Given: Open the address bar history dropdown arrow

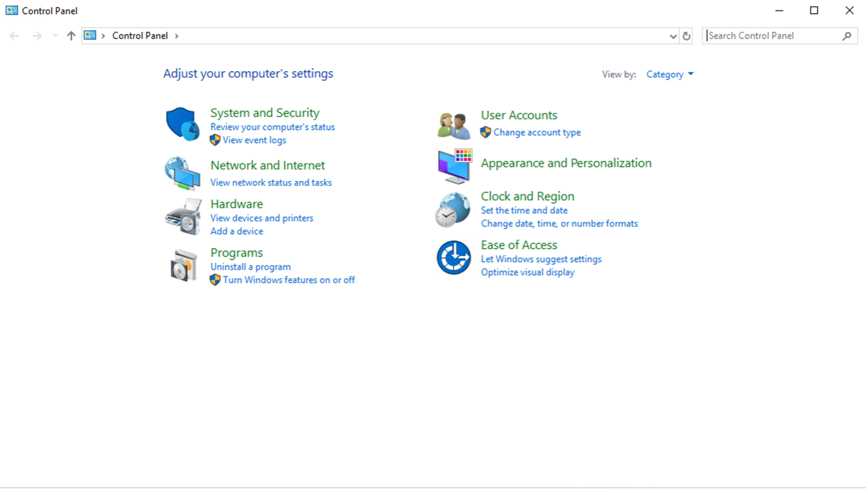Looking at the screenshot, I should click(673, 36).
